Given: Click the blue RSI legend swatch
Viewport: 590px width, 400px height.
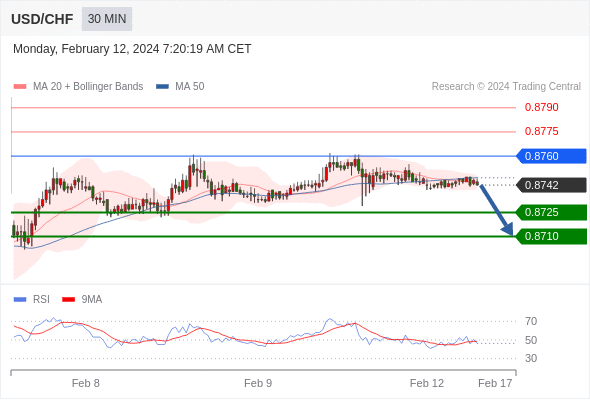Looking at the screenshot, I should [20, 300].
